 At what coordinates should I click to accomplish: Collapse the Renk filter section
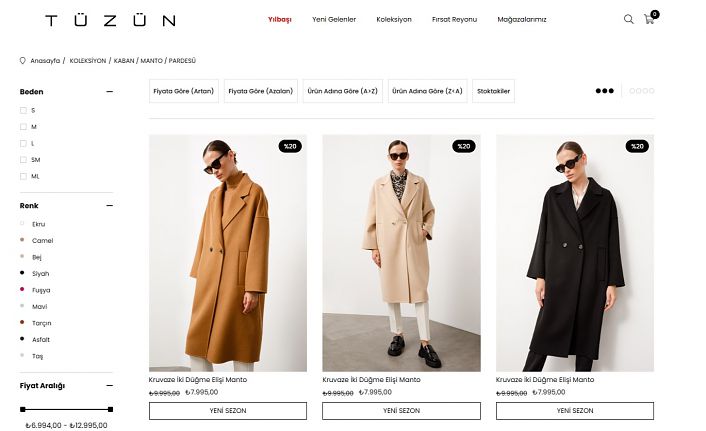[x=109, y=205]
